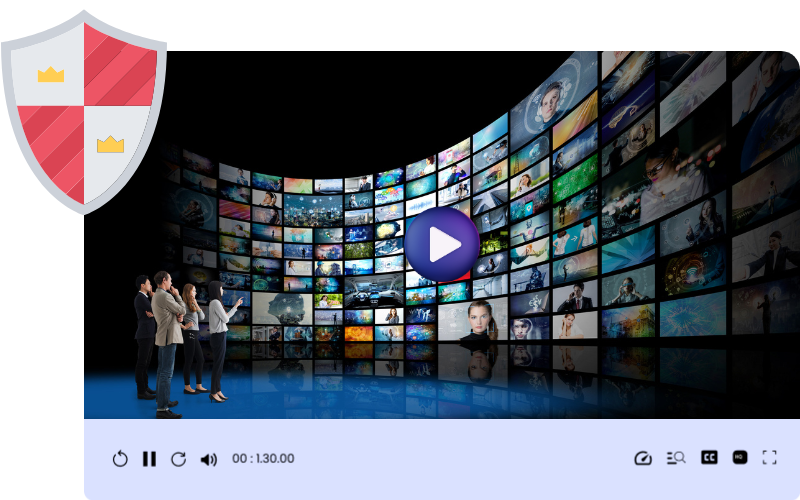Viewport: 800px width, 500px height.
Task: Pause the video with pause icon
Action: coord(149,459)
